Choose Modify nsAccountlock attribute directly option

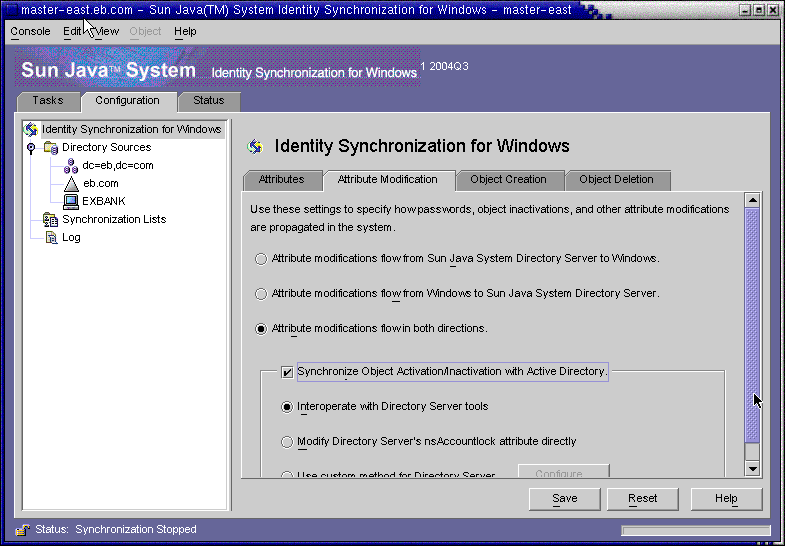(287, 442)
